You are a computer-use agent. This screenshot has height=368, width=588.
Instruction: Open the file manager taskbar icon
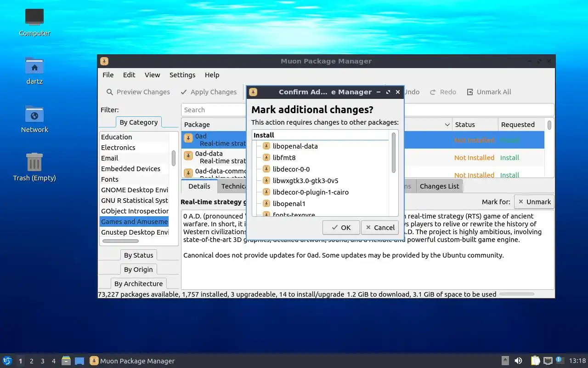(66, 361)
